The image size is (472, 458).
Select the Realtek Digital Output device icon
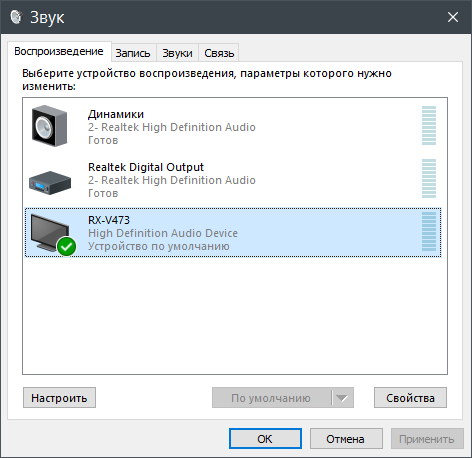(50, 183)
